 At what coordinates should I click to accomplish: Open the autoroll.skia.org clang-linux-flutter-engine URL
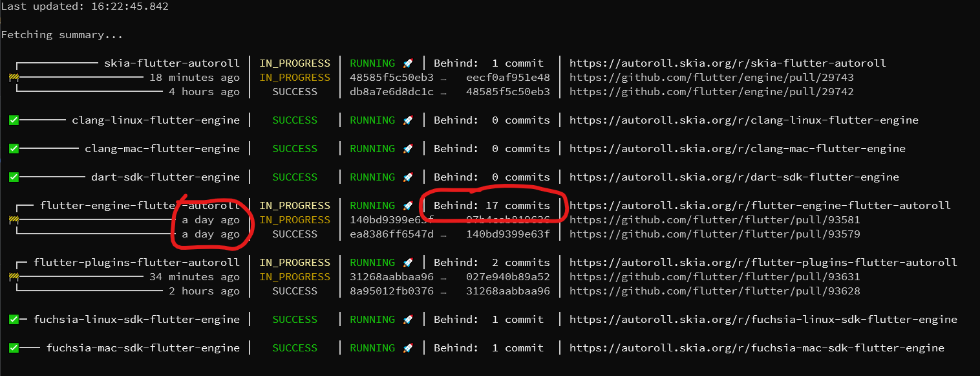point(744,120)
